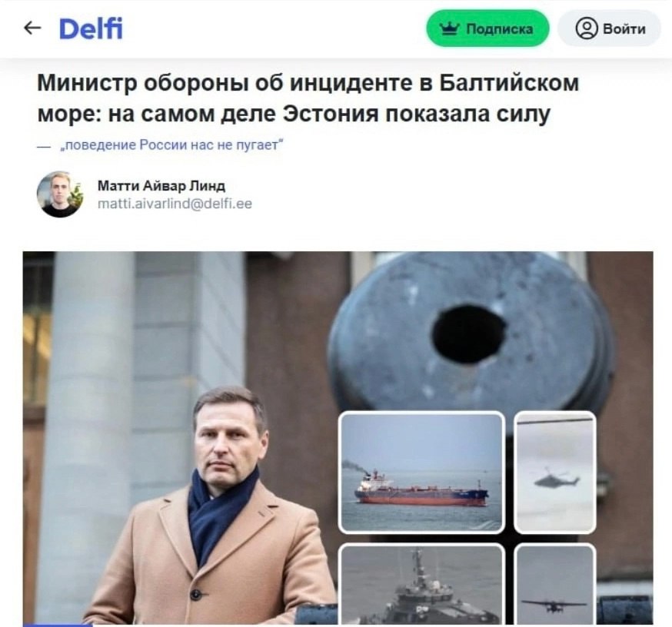Image resolution: width=672 pixels, height=627 pixels.
Task: Click email matti.aivarlind@delfi.ee
Action: pyautogui.click(x=175, y=204)
